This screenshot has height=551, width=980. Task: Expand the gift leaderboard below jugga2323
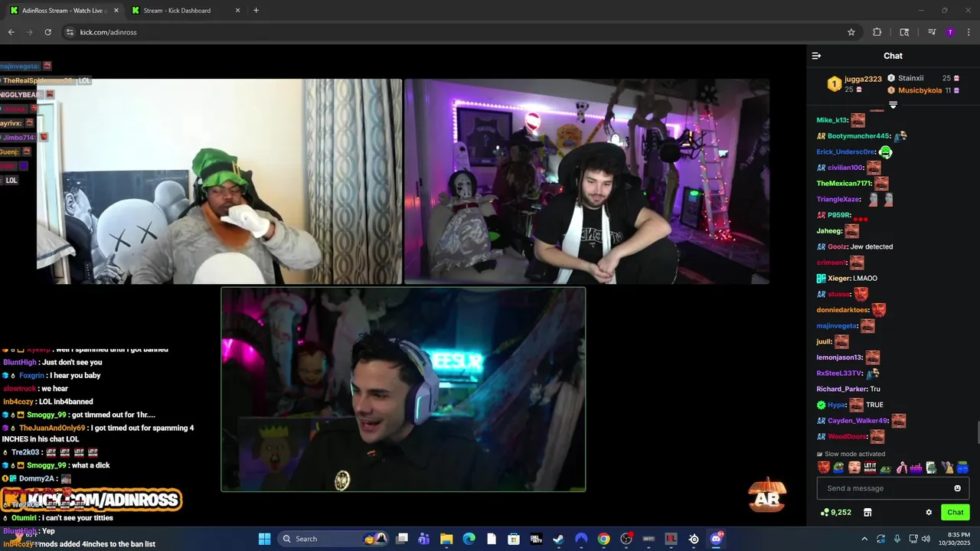point(893,105)
